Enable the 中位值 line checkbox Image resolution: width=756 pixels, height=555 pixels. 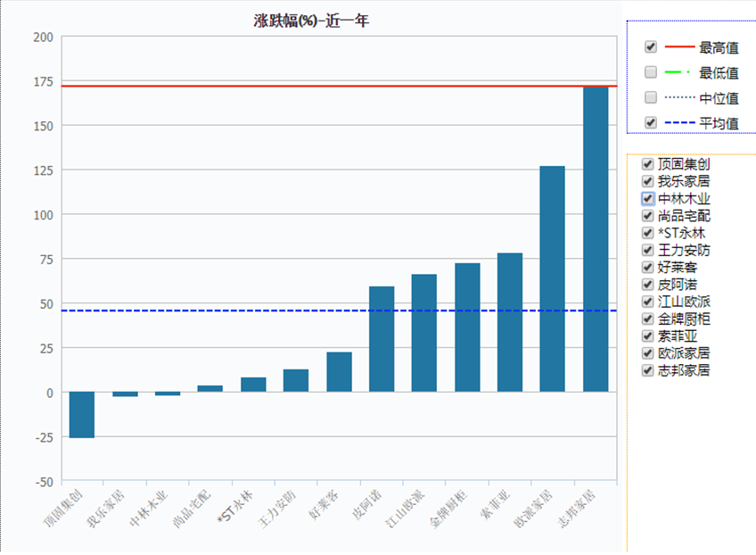(651, 97)
